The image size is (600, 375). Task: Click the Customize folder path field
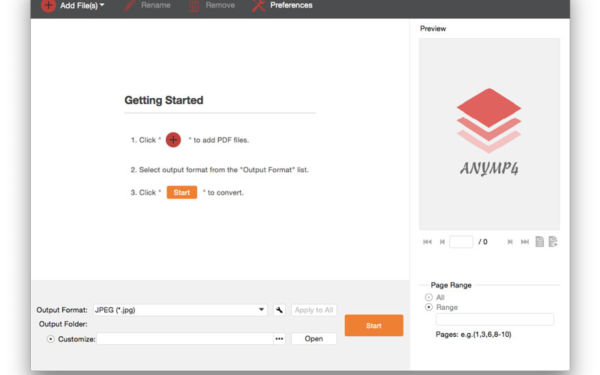(185, 339)
